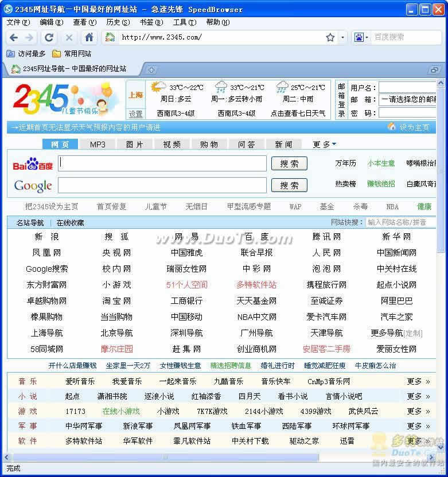This screenshot has height=477, width=448.
Task: Open the 文件 menu
Action: (x=18, y=22)
